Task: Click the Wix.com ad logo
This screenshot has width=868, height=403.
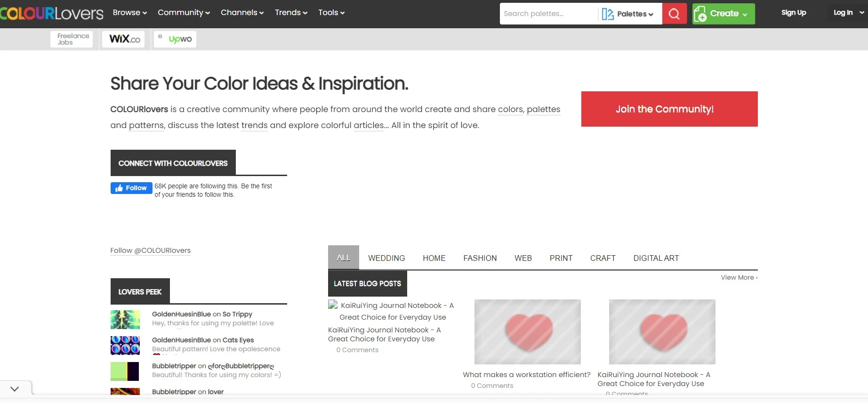Action: pyautogui.click(x=124, y=39)
